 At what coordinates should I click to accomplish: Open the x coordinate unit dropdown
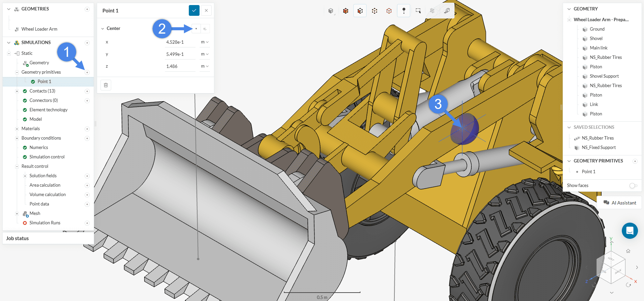[205, 42]
